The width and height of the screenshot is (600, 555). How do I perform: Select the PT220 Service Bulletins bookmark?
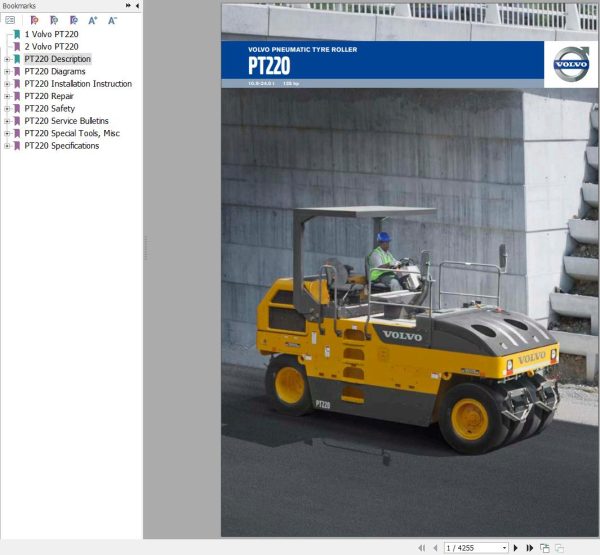coord(66,121)
